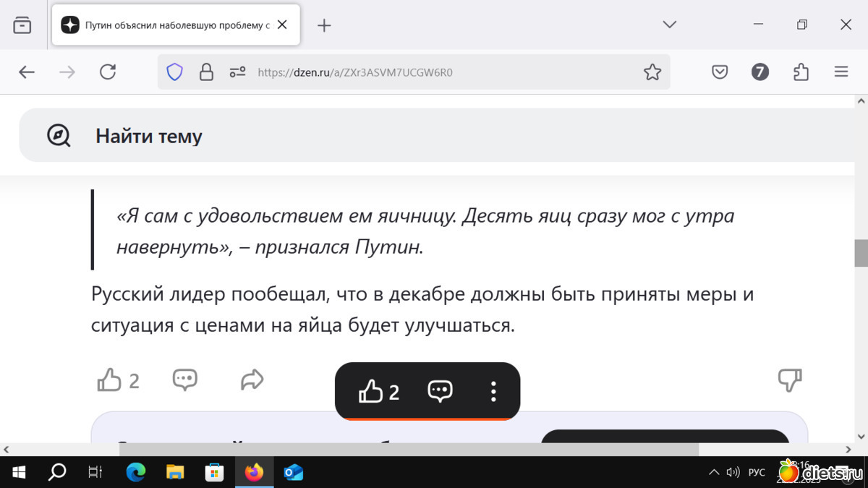Open comments via speech bubble below article
The image size is (868, 488).
184,380
